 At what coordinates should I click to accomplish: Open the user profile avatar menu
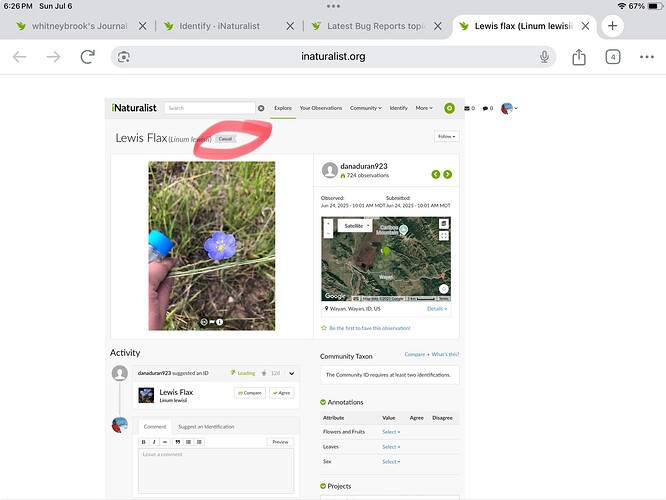(509, 108)
